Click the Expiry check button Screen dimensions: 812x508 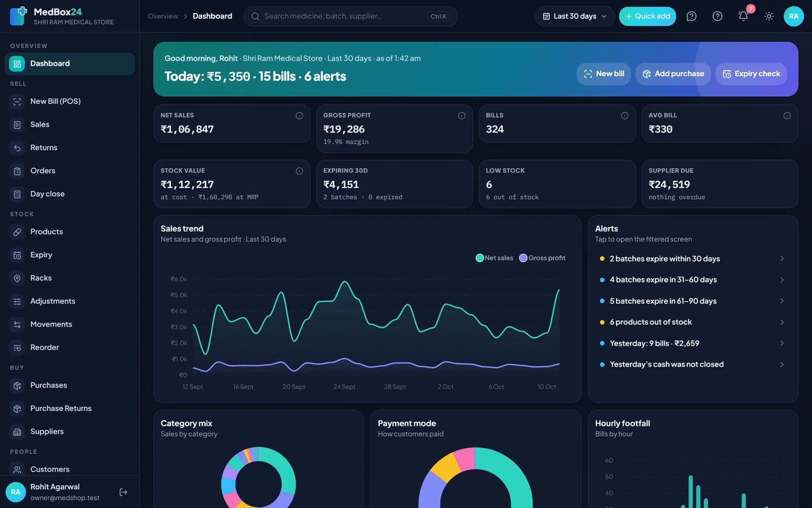click(751, 74)
